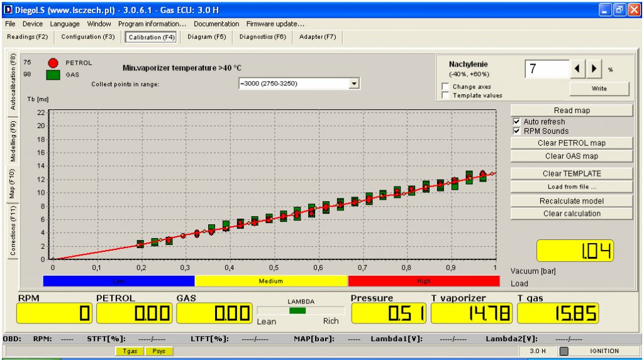Disable the Auto refresh checkbox
The height and width of the screenshot is (360, 644).
[517, 121]
